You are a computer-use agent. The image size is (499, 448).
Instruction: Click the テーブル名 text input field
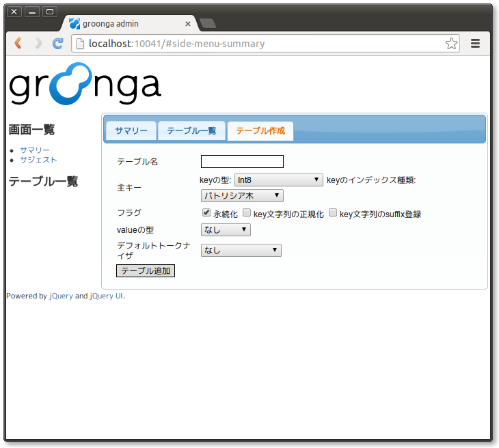click(x=242, y=162)
